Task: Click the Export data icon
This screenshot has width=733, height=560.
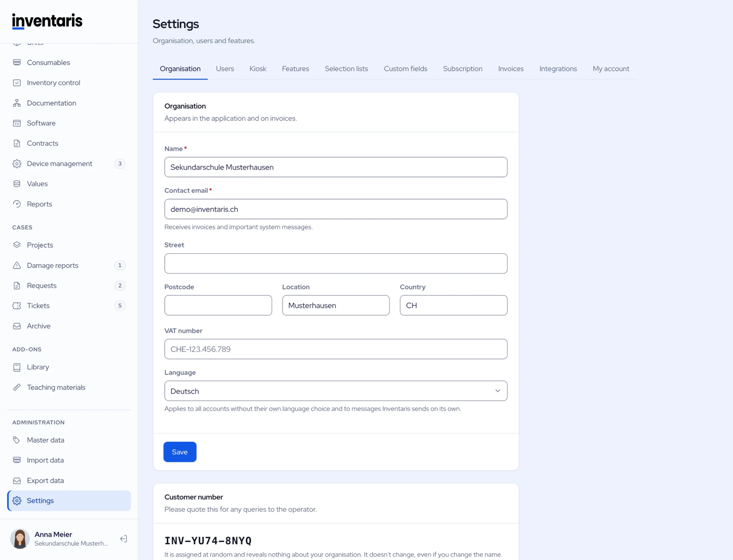Action: (x=17, y=481)
